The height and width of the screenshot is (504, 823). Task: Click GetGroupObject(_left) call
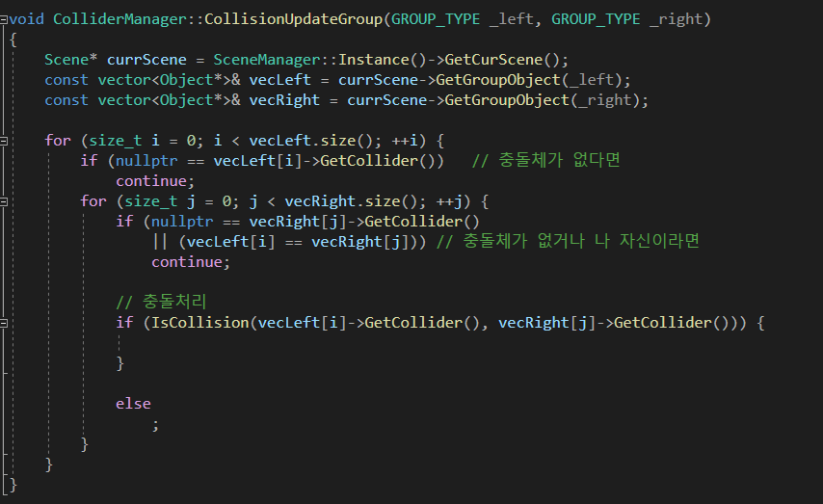coord(529,80)
